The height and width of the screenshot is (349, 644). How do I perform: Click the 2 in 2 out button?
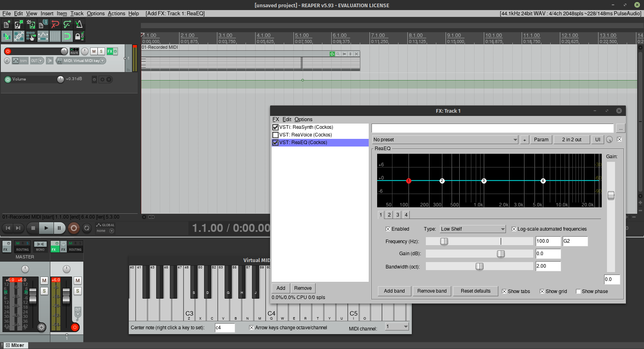pyautogui.click(x=572, y=140)
